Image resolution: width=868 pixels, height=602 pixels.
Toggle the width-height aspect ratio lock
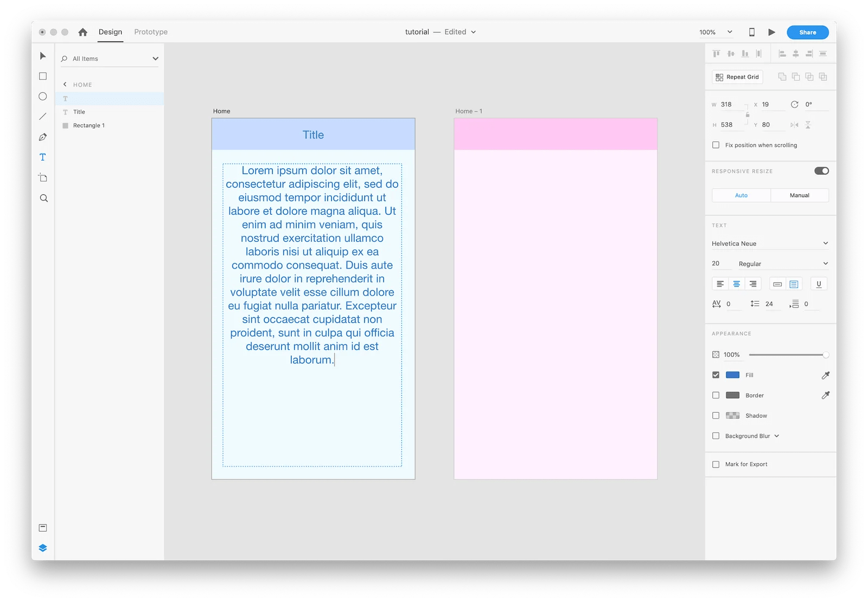pyautogui.click(x=748, y=114)
